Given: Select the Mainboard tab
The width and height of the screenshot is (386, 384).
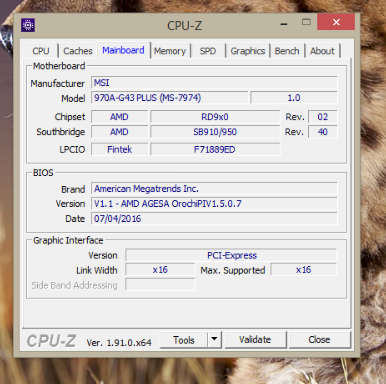Looking at the screenshot, I should 123,50.
